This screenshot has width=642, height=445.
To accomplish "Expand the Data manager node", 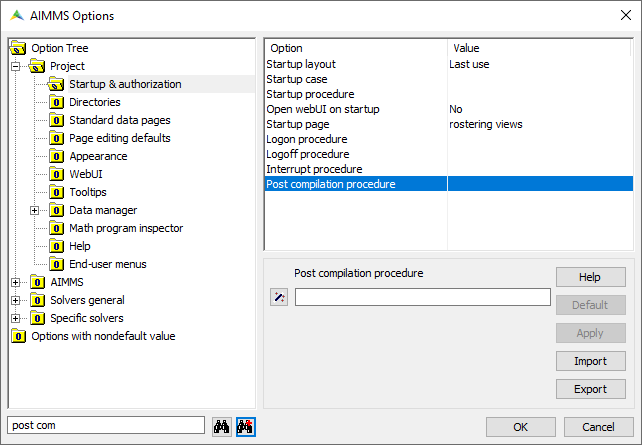I will click(35, 210).
